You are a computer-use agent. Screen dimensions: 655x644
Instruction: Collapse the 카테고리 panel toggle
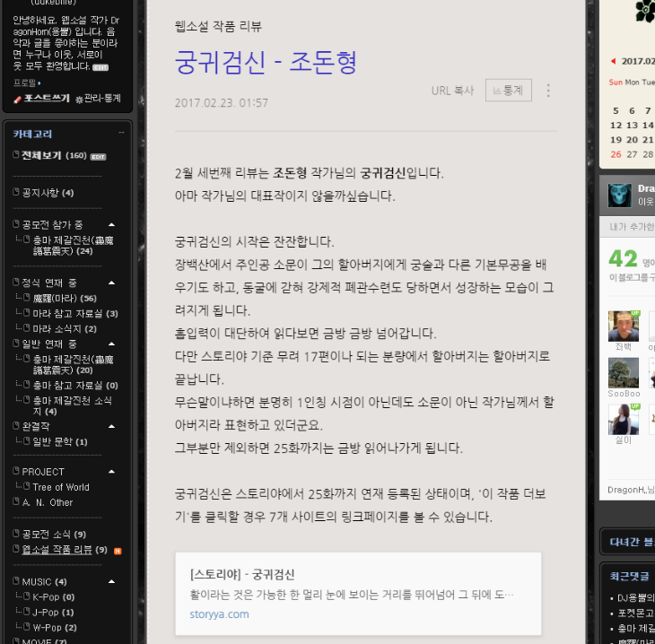coord(121,133)
